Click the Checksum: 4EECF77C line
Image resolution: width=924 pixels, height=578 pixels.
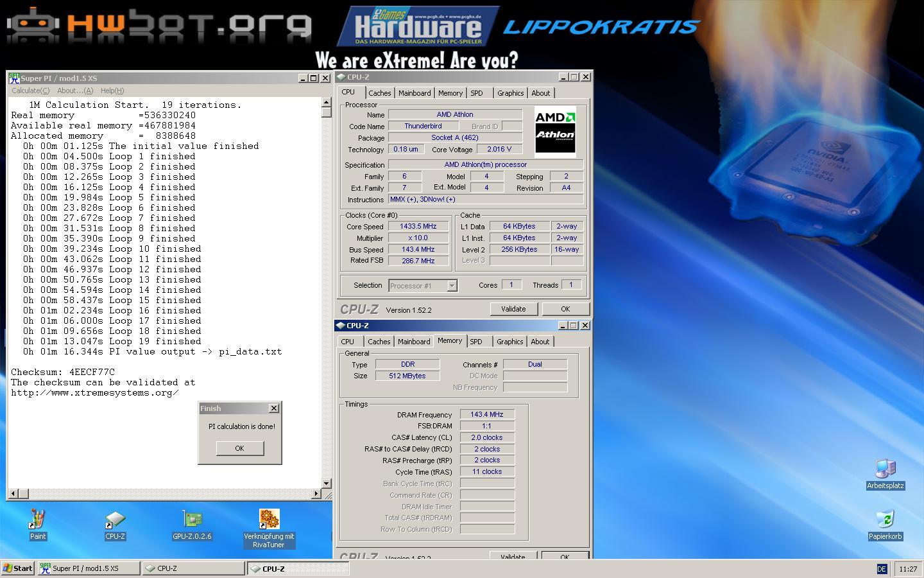[x=63, y=372]
